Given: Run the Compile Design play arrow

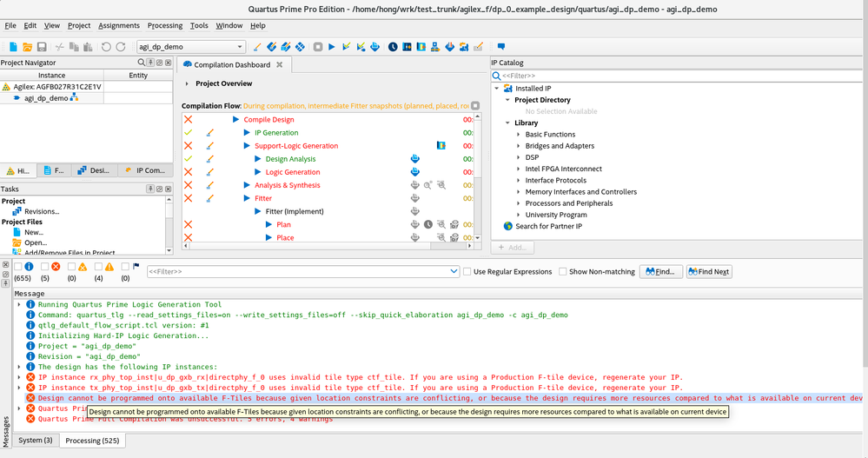Looking at the screenshot, I should point(235,120).
